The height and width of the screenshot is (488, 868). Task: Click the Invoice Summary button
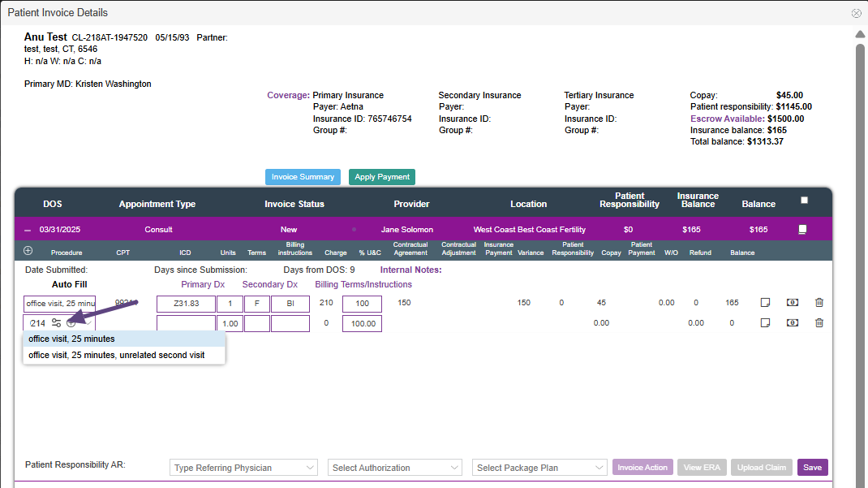pyautogui.click(x=303, y=177)
